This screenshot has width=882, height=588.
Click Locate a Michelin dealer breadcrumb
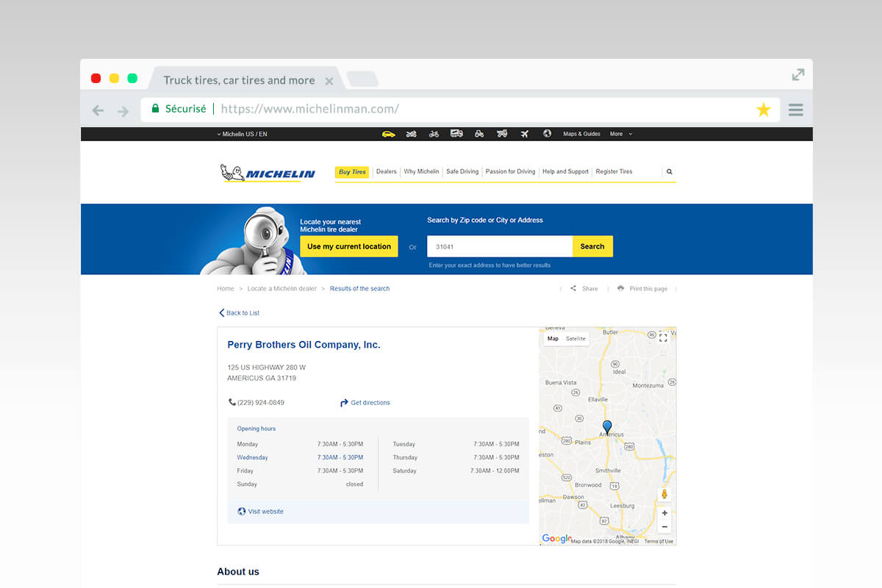point(282,289)
